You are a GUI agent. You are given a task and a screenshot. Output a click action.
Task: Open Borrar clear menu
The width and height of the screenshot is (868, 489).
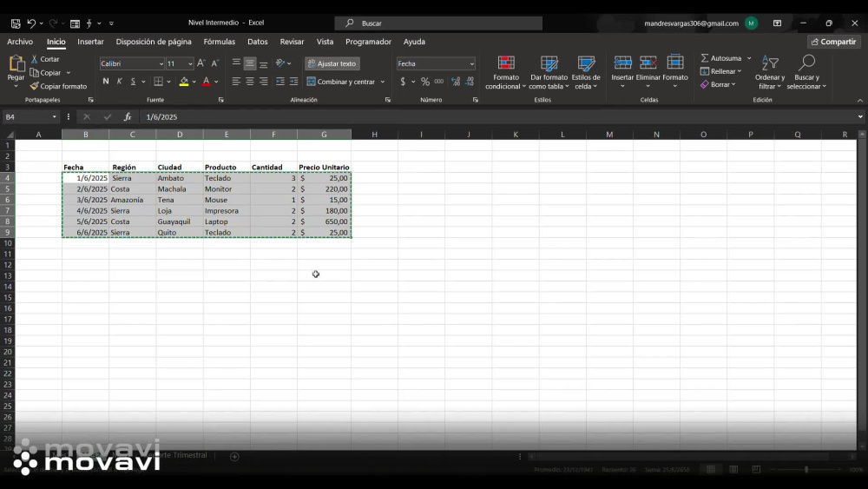718,85
